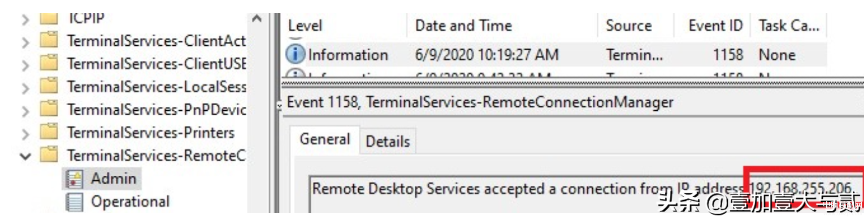Click the TerminalServices-ClientUSB folder icon
Screen dimensions: 868x221
point(49,63)
